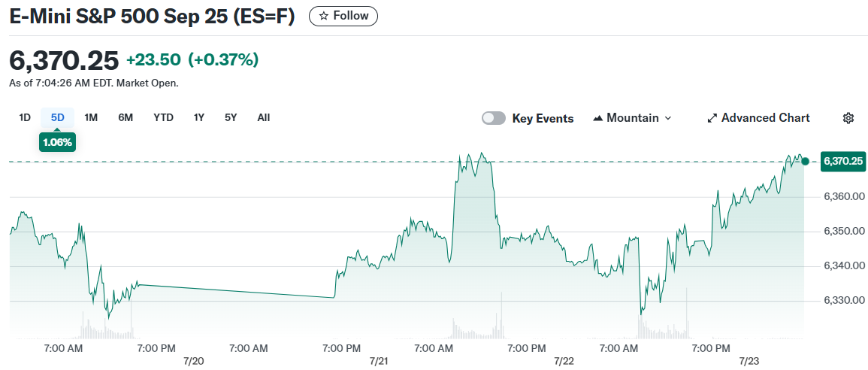Toggle the Key Events switch
Screen dimensions: 868x370
[x=493, y=118]
